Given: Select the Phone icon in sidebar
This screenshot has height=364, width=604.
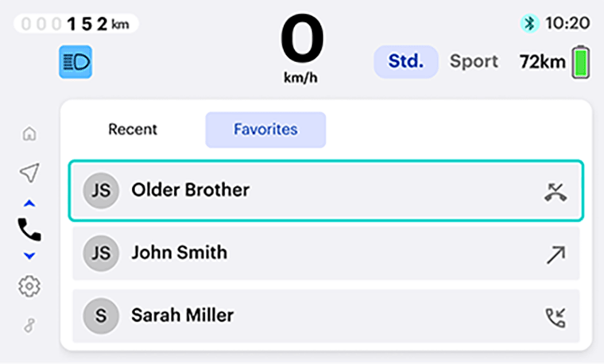Looking at the screenshot, I should pos(29,230).
